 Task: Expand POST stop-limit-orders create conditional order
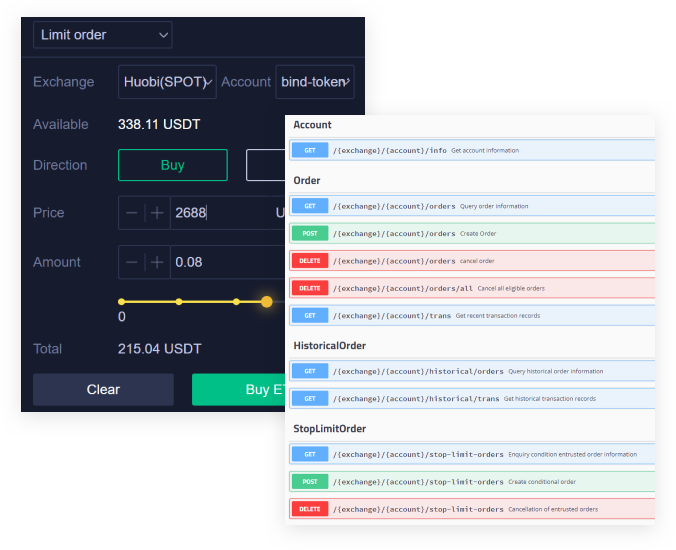tap(472, 482)
